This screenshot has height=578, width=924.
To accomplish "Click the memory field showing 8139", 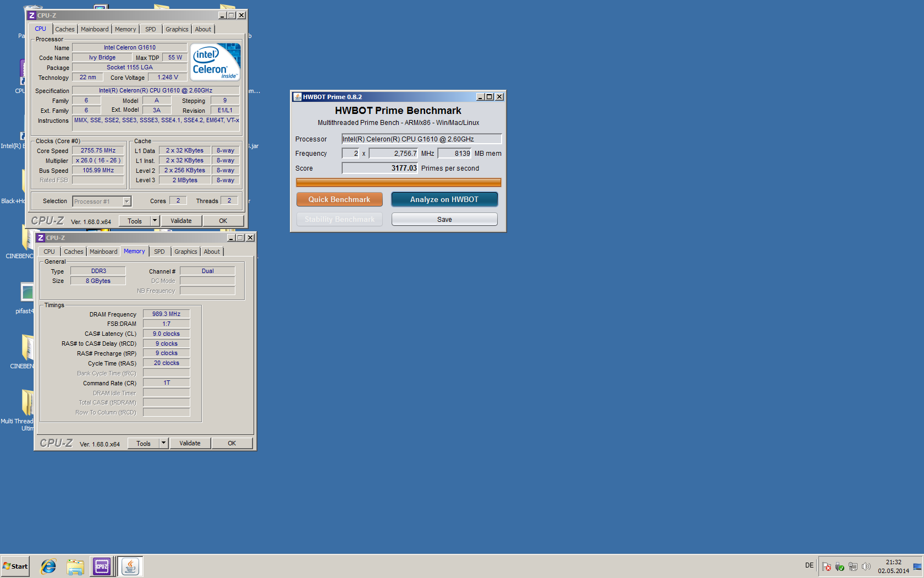I will [x=454, y=153].
